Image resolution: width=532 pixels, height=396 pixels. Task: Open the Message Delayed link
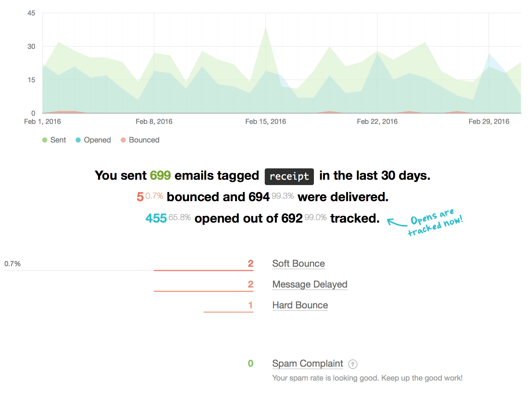tap(309, 284)
